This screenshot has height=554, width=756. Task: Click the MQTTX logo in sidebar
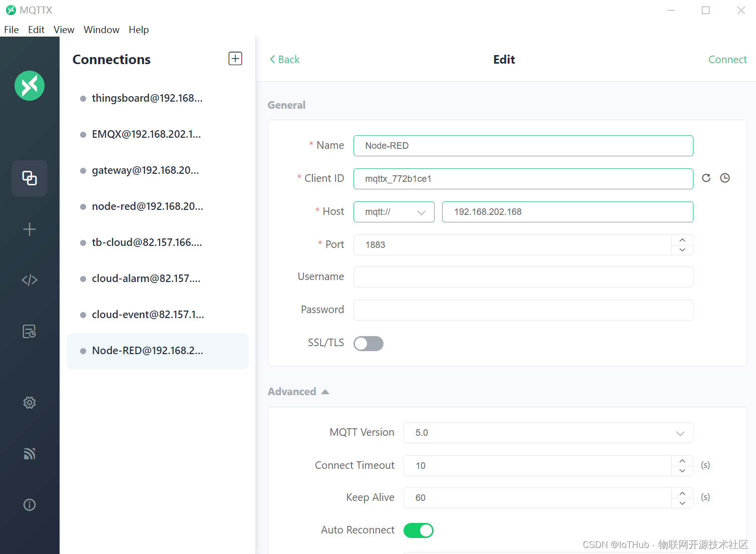pos(30,86)
